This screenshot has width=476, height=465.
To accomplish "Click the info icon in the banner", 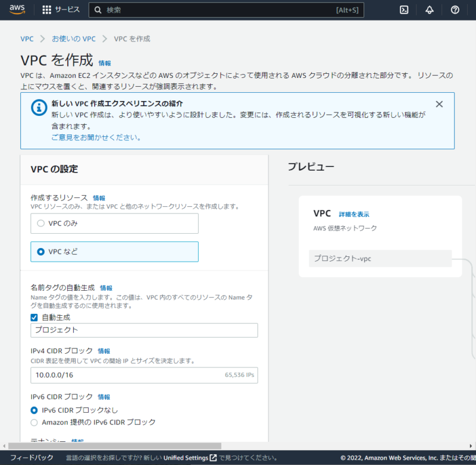I will point(39,108).
